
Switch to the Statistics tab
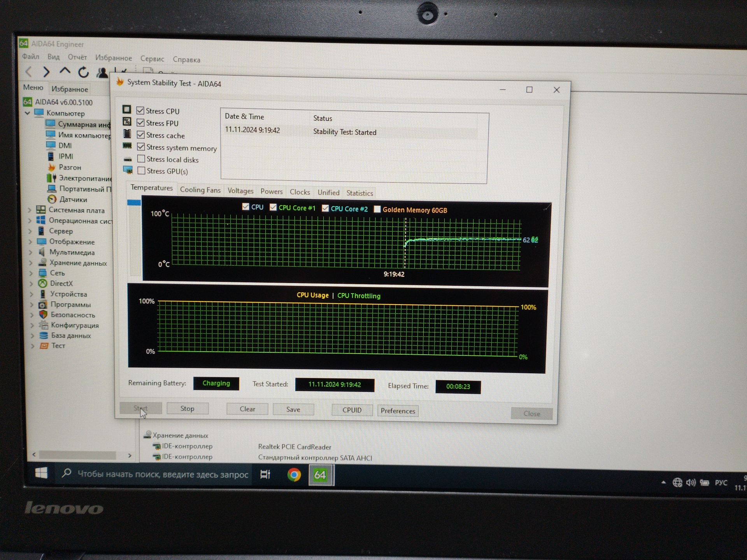click(x=359, y=193)
